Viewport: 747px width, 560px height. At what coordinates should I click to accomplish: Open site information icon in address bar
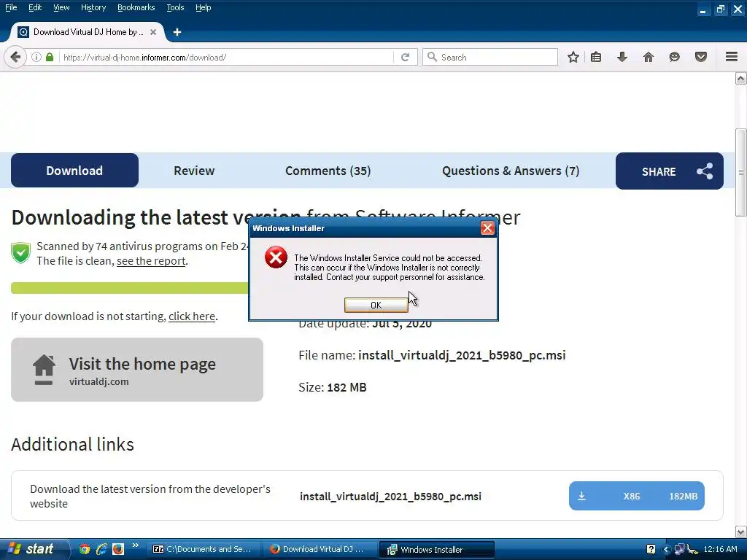[x=36, y=57]
